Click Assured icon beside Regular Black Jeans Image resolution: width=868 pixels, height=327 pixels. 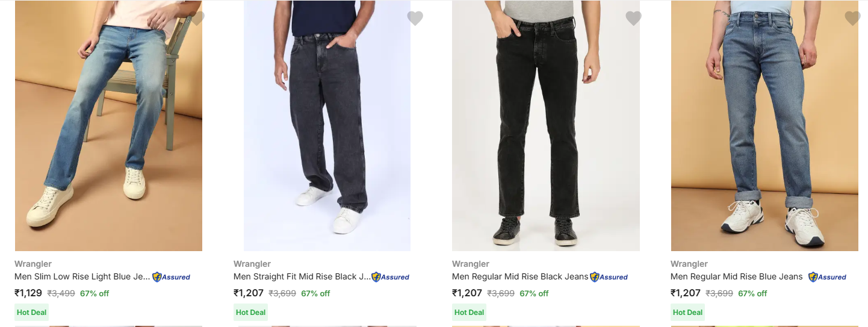coord(609,278)
